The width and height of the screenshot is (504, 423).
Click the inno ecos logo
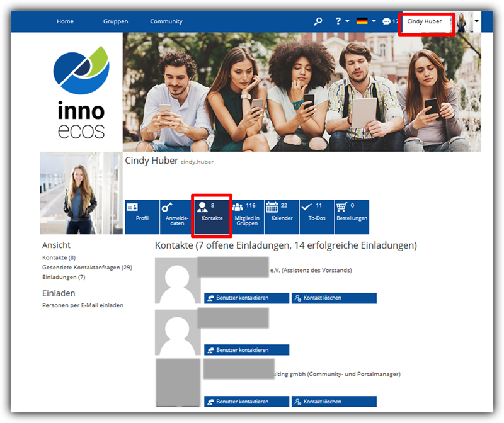81,92
